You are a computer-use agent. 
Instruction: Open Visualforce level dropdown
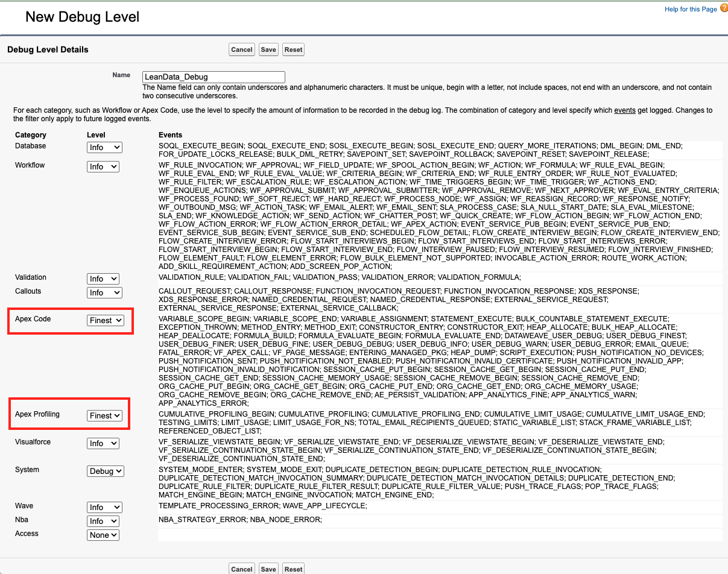tap(103, 443)
